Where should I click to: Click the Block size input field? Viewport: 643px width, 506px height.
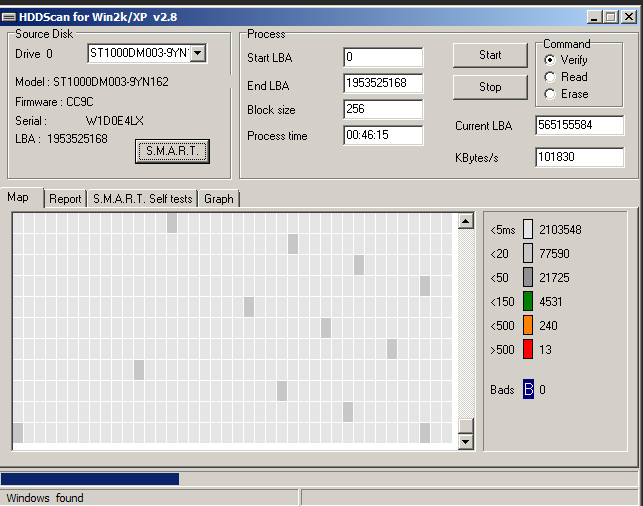pyautogui.click(x=382, y=110)
